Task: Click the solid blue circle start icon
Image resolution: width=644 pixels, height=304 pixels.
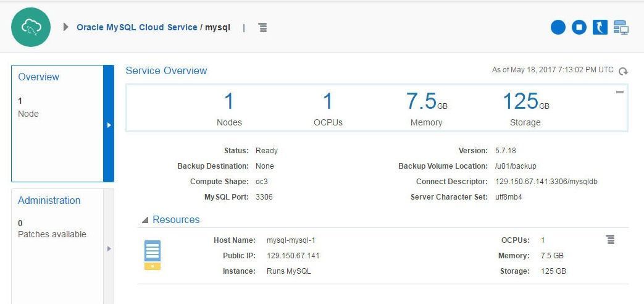Action: pos(558,28)
